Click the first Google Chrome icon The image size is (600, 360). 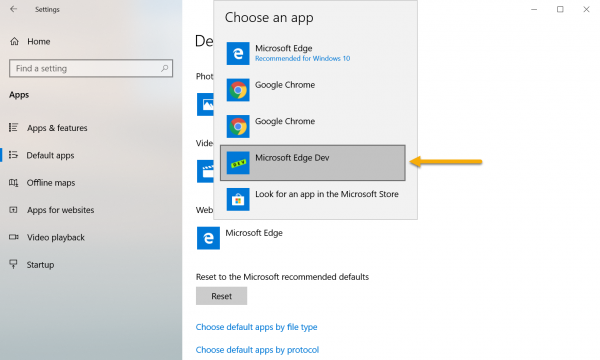(x=238, y=90)
